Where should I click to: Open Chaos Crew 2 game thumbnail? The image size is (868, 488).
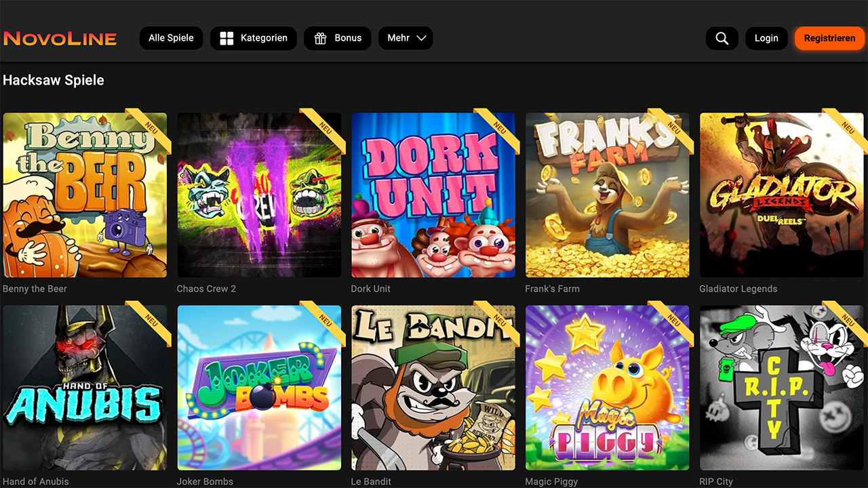click(259, 195)
